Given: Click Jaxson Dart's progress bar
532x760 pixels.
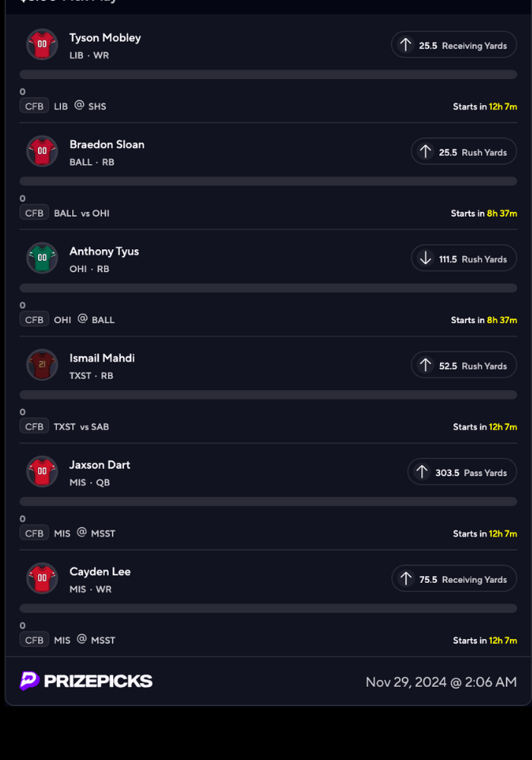Looking at the screenshot, I should pyautogui.click(x=268, y=502).
